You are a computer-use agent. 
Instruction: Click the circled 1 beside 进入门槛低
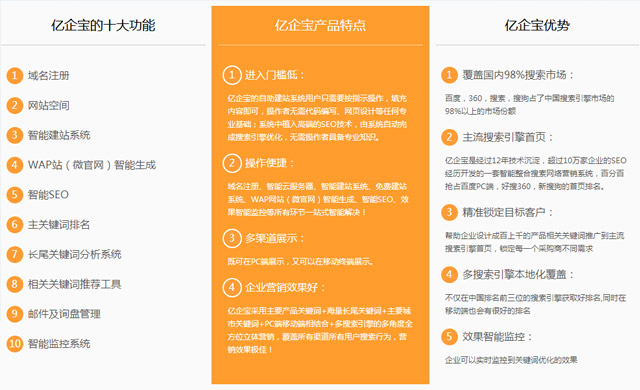point(232,75)
